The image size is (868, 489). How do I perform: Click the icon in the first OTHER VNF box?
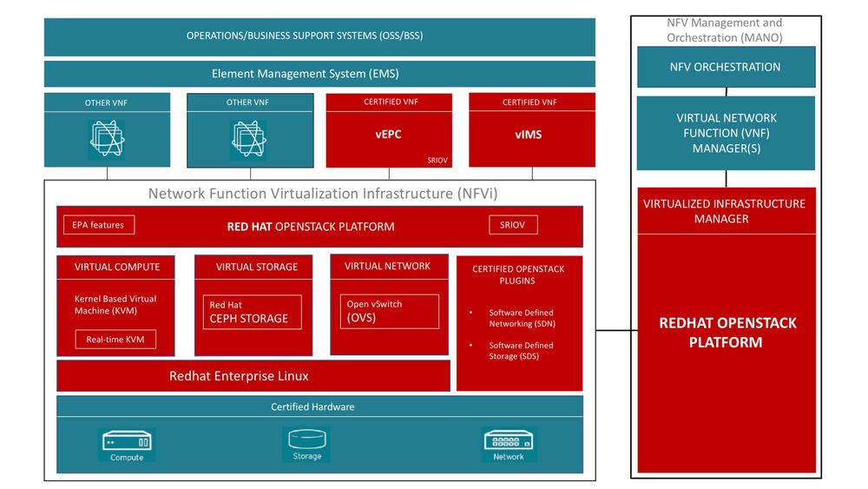tap(107, 138)
